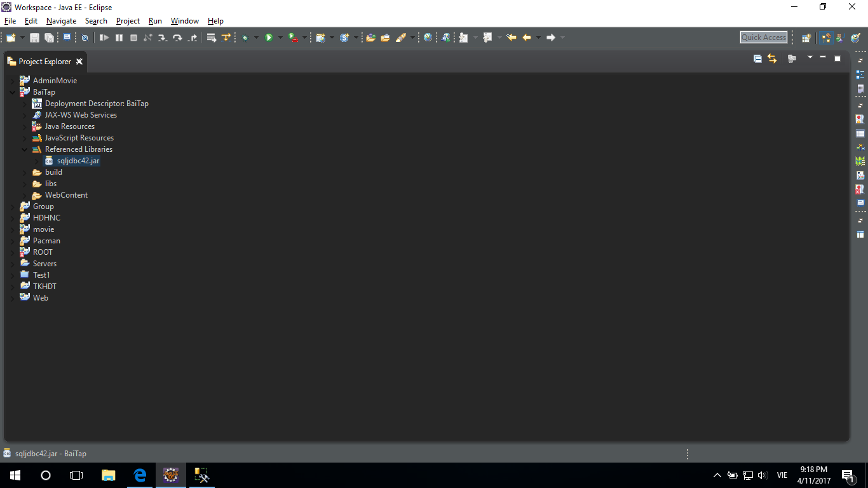Screen dimensions: 868x488
Task: Click the green bug Debug icon
Action: pyautogui.click(x=245, y=37)
